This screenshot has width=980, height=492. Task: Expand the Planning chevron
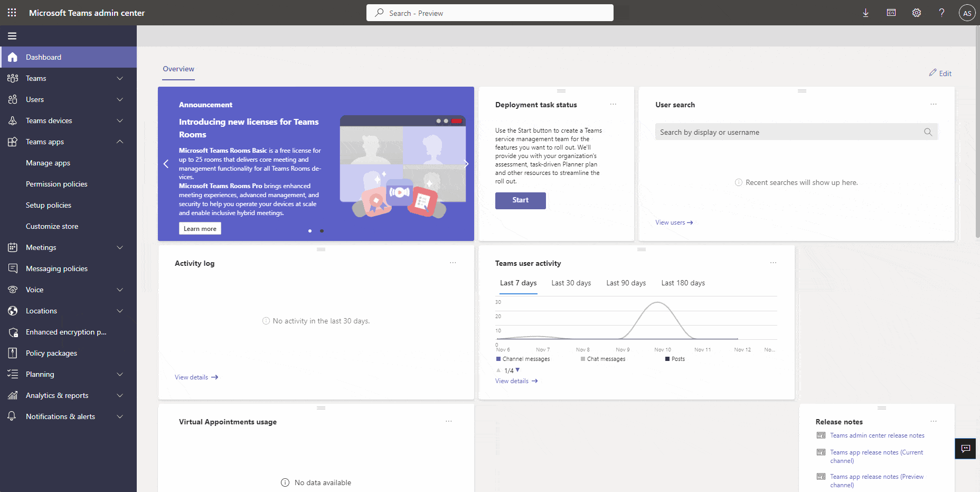click(x=120, y=374)
